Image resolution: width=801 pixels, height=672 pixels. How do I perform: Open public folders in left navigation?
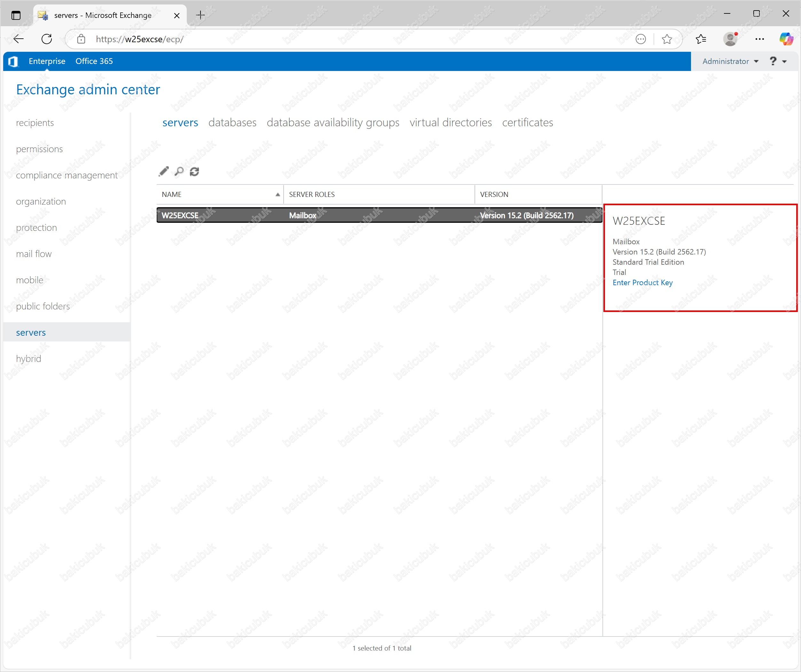pyautogui.click(x=43, y=306)
